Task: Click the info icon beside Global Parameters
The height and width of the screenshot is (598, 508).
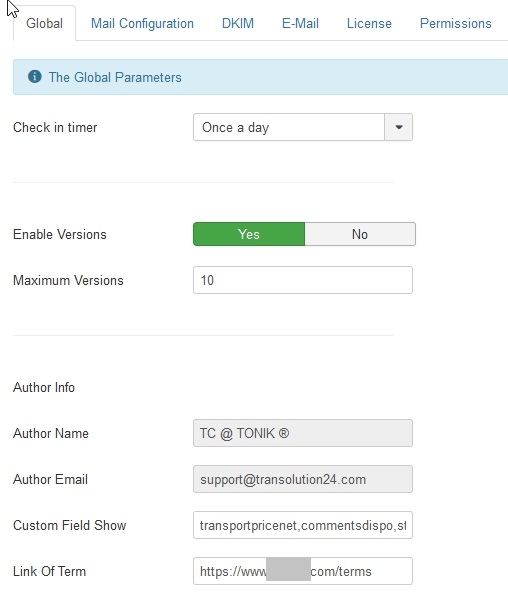Action: point(35,77)
